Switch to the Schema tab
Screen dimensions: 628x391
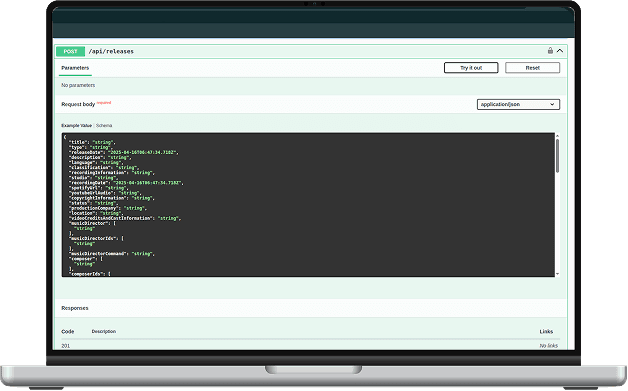click(x=104, y=125)
